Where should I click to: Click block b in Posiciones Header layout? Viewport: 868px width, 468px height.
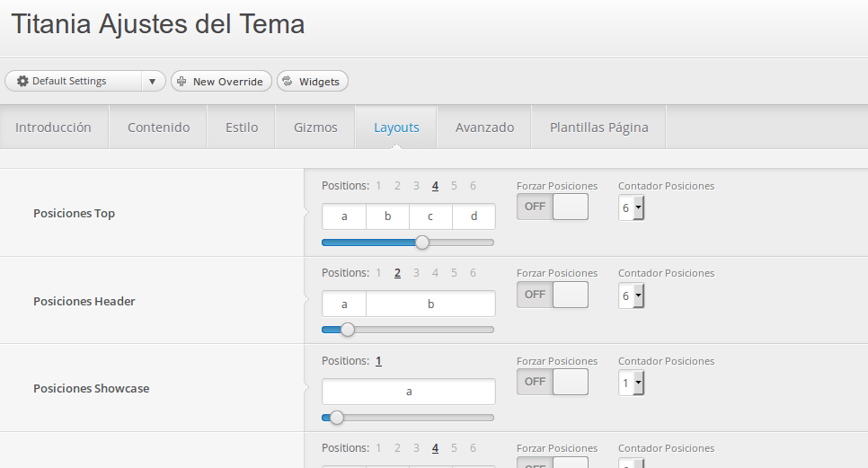[430, 304]
